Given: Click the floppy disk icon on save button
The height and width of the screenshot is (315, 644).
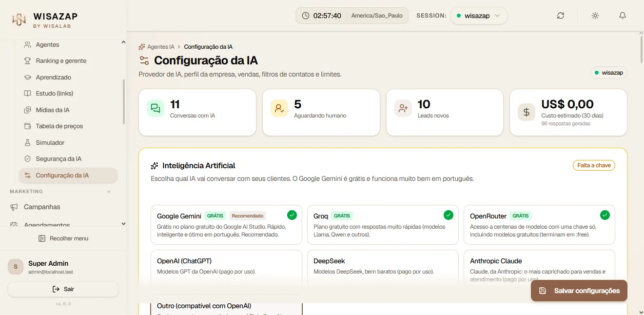Looking at the screenshot, I should pos(543,291).
